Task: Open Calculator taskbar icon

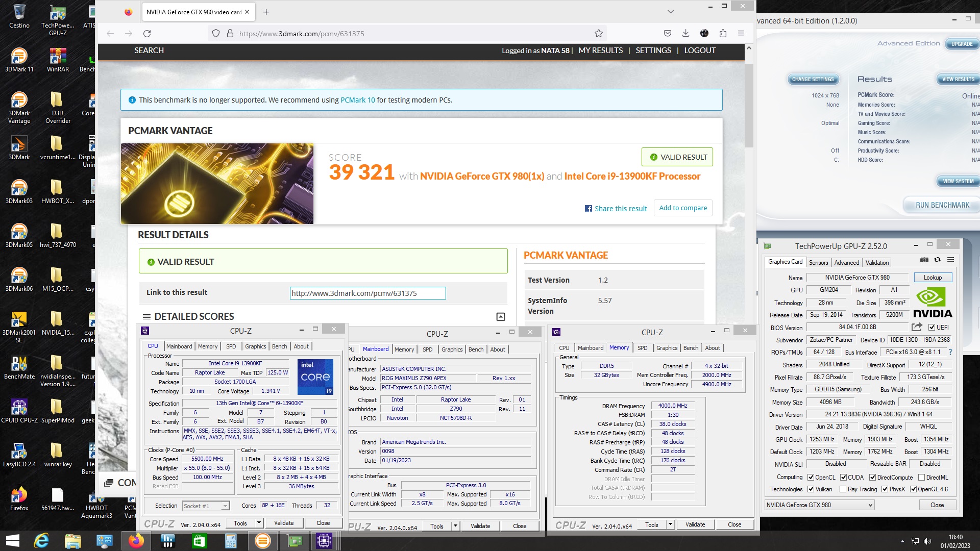Action: click(x=231, y=540)
